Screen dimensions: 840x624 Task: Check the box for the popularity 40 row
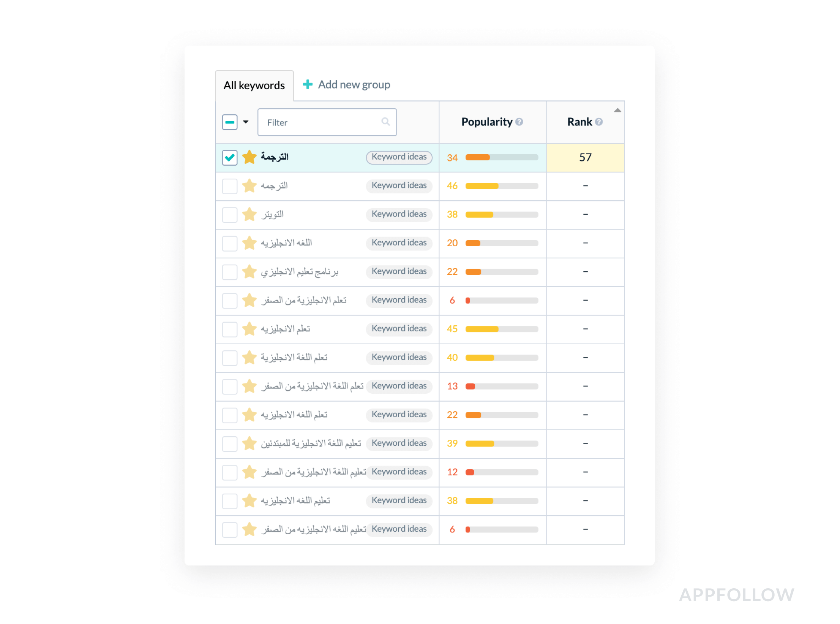coord(230,358)
